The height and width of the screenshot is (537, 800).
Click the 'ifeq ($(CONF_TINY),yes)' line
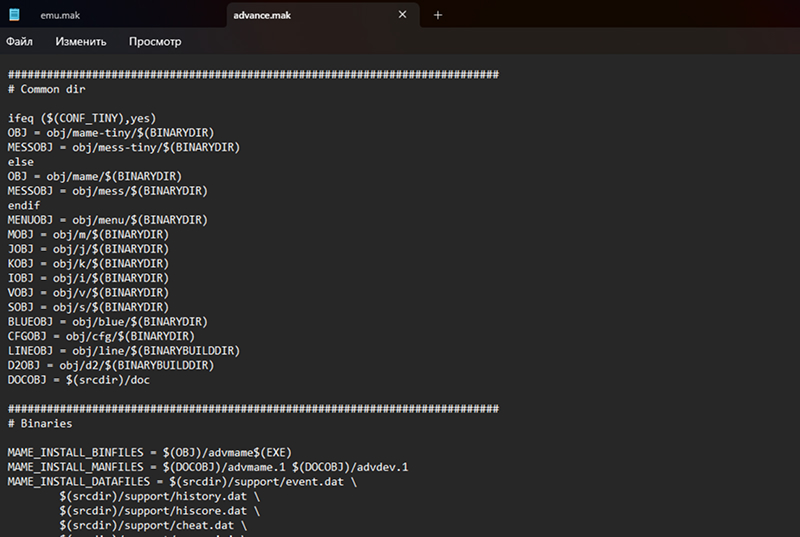(x=82, y=118)
